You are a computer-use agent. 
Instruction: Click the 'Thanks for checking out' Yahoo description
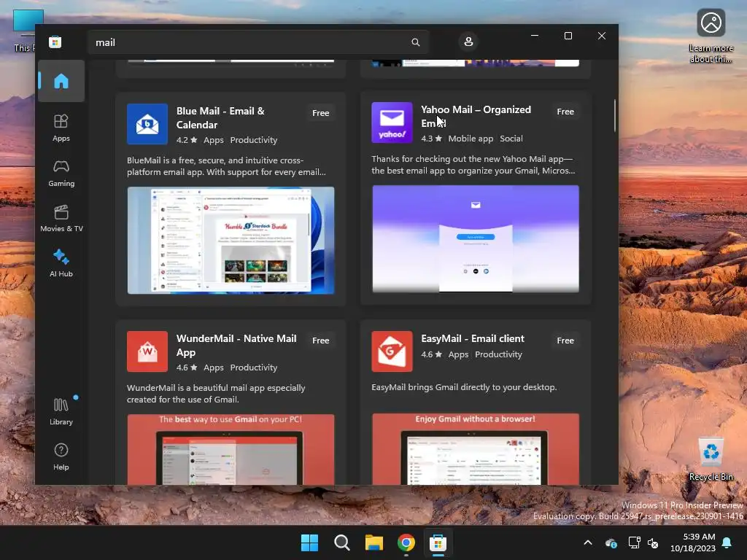[473, 165]
